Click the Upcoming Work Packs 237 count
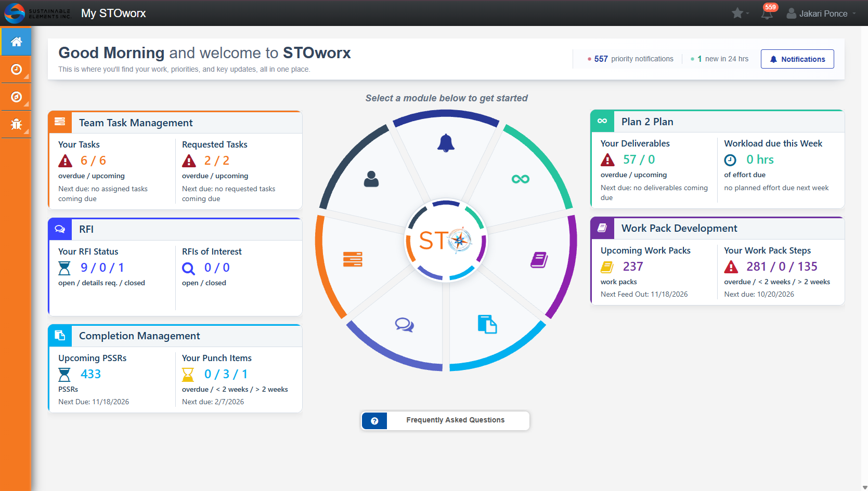This screenshot has height=491, width=868. point(633,267)
